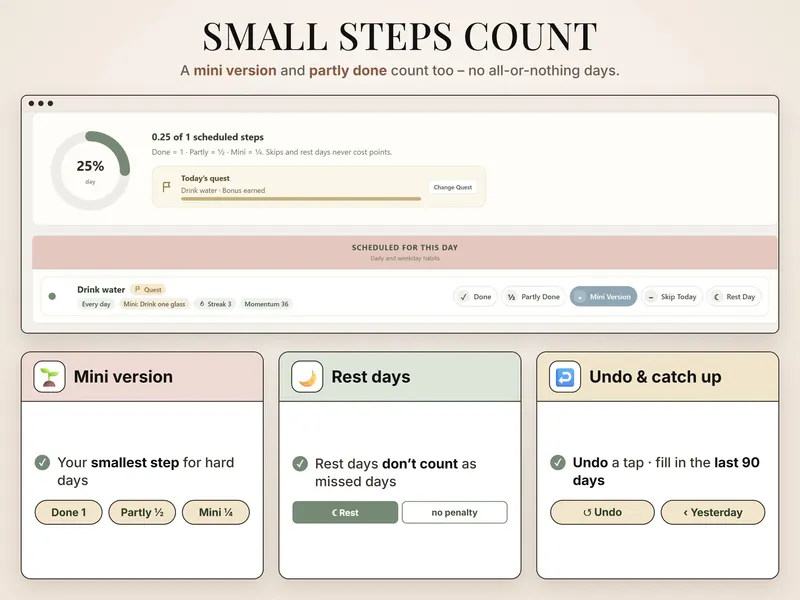Click the Small Steps Count heading
800x600 pixels.
(400, 37)
